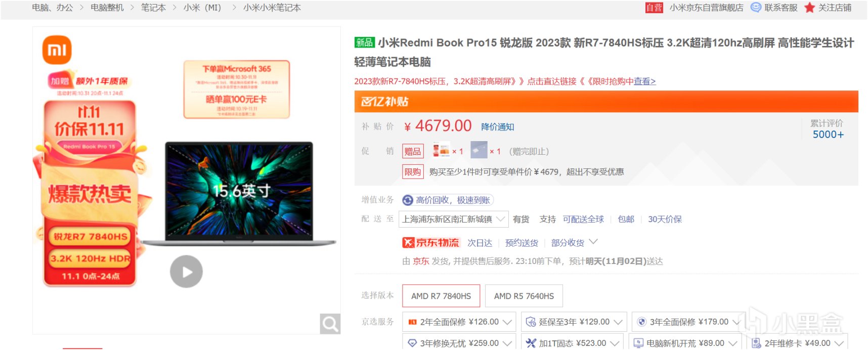Click the Xiaomi MI logo icon
Image resolution: width=868 pixels, height=350 pixels.
(x=57, y=50)
